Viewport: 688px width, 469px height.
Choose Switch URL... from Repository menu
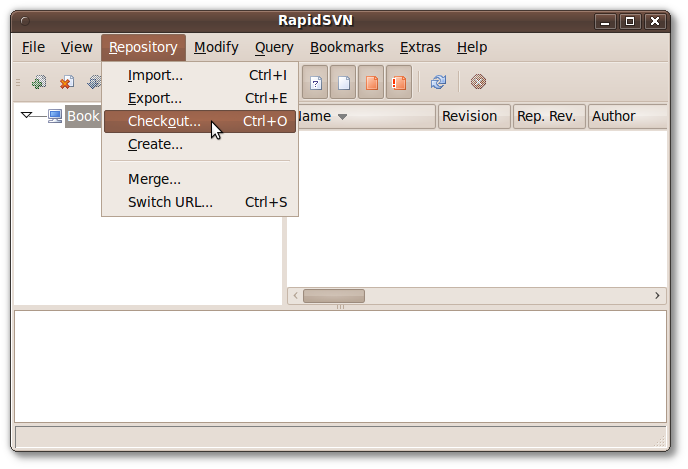200,202
